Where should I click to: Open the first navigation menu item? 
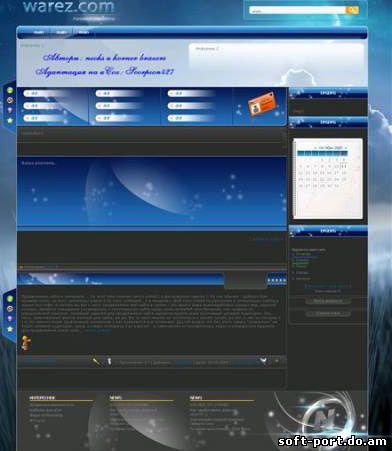point(39,32)
